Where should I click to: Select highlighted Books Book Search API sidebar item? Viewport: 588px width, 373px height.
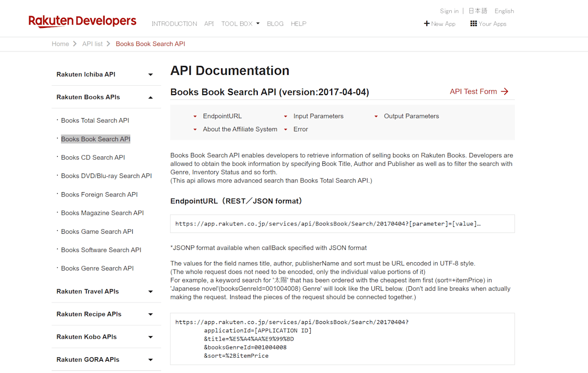(96, 139)
